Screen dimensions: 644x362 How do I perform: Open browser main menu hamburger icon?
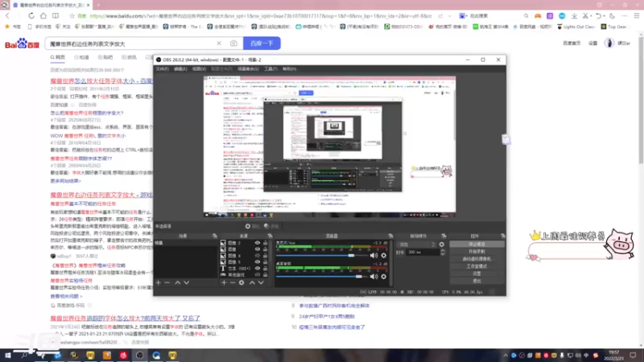pos(636,16)
